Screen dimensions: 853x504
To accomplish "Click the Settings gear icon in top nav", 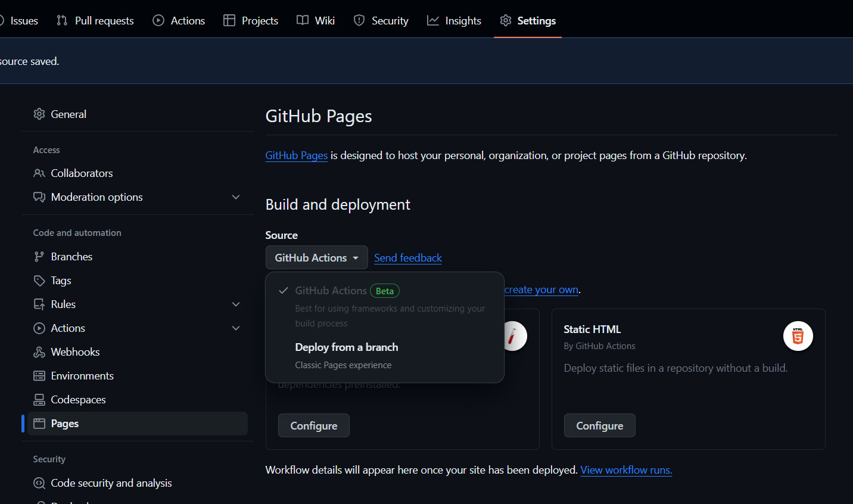I will point(506,20).
